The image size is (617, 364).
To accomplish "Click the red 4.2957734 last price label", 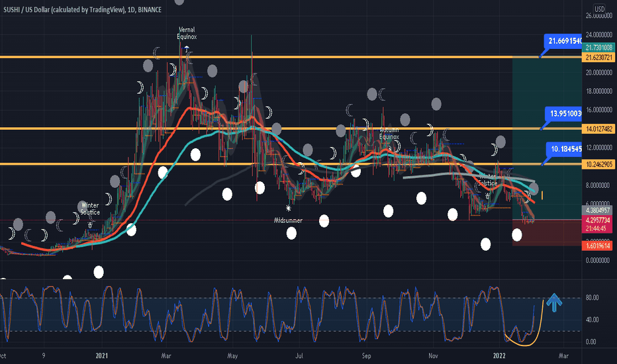I will point(597,220).
